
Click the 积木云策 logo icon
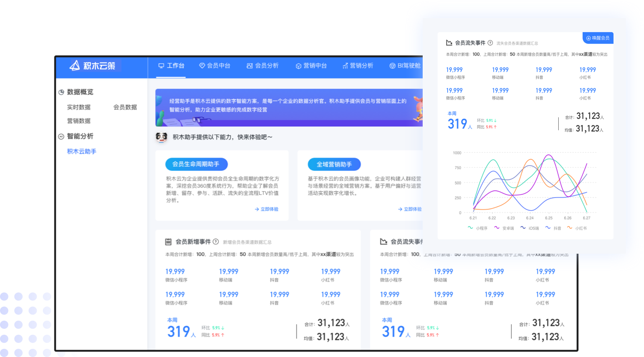[75, 66]
